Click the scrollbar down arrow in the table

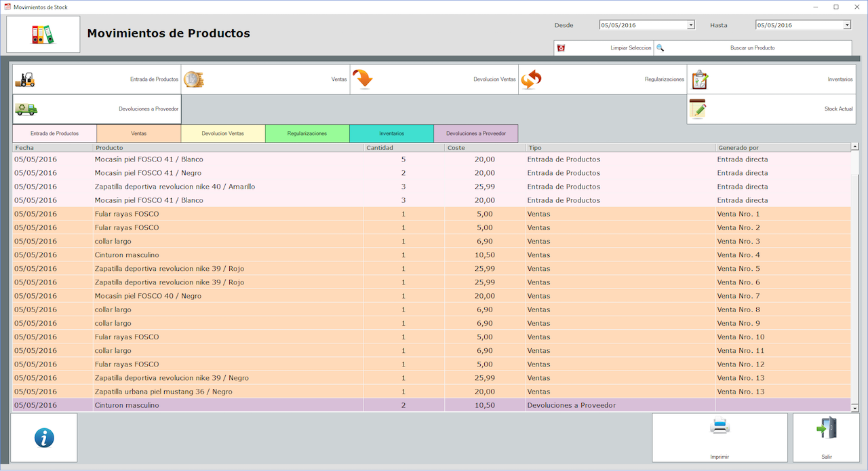point(854,408)
